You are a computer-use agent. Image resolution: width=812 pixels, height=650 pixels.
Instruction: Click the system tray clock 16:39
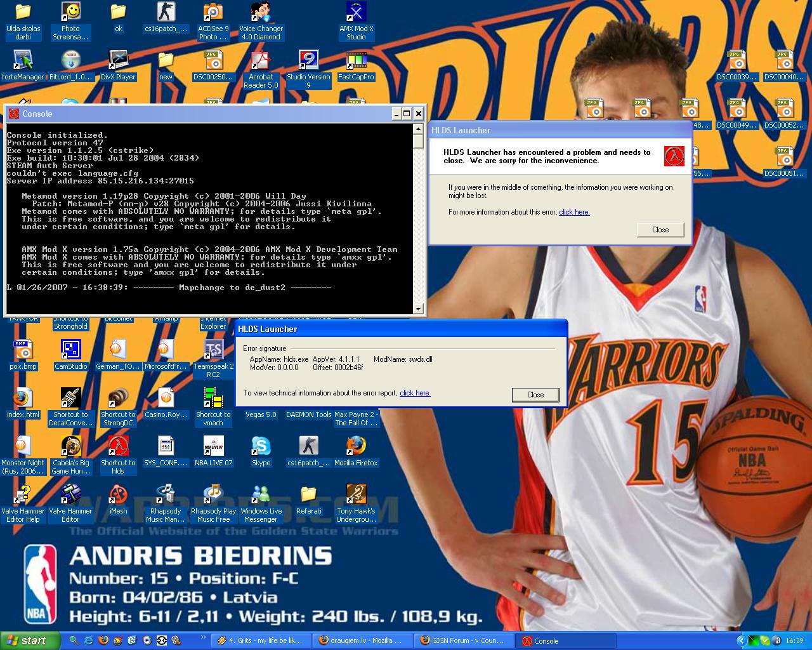[x=794, y=641]
